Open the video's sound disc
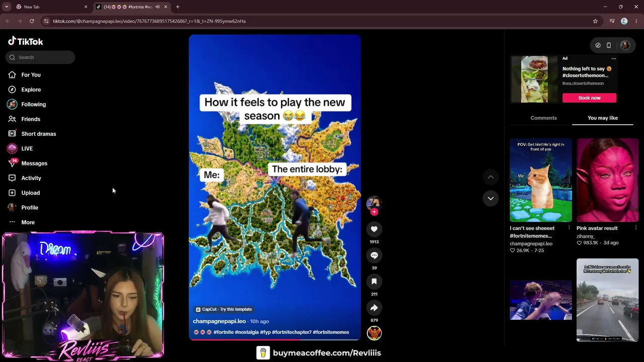This screenshot has height=362, width=644. coord(374,333)
